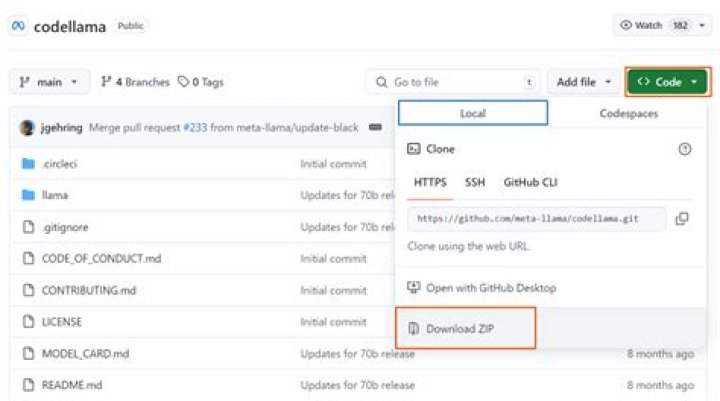720x401 pixels.
Task: Click the MODEL_CARD.md file icon
Action: click(28, 353)
